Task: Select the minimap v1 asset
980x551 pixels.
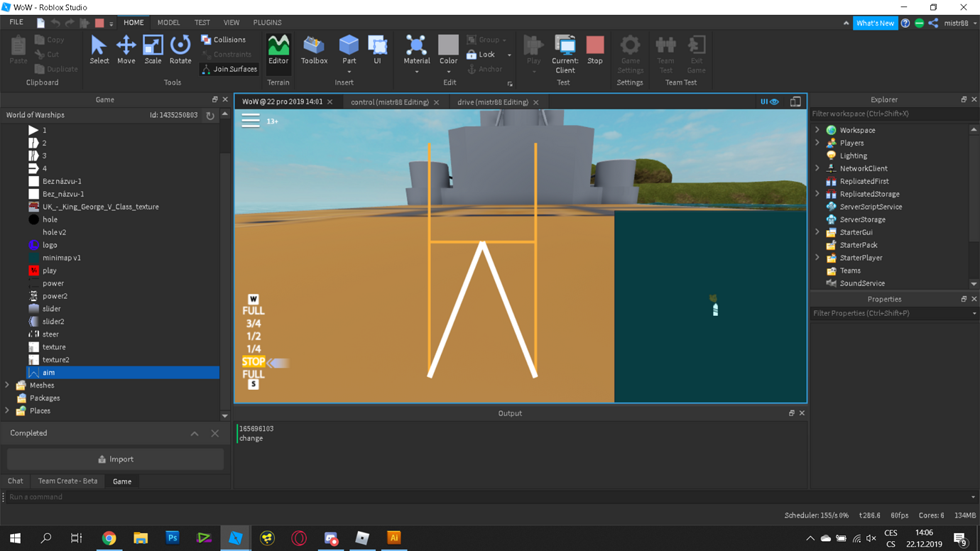Action: [62, 258]
